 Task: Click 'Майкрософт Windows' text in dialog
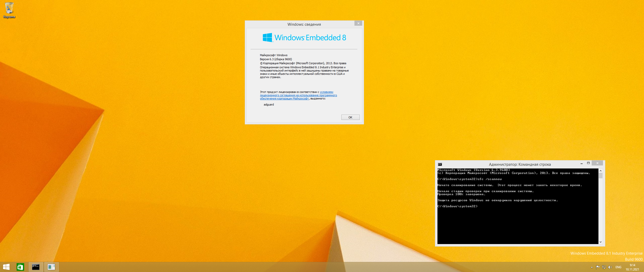coord(273,55)
